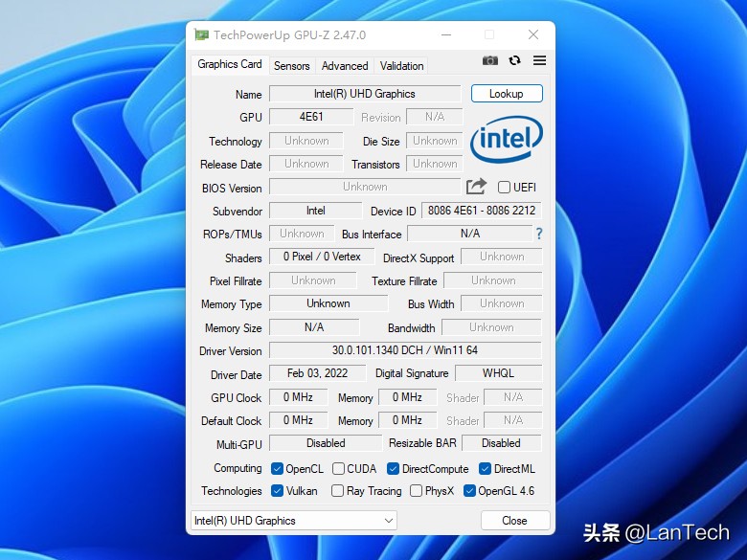Click the Driver Version field
The image size is (747, 560).
point(405,351)
